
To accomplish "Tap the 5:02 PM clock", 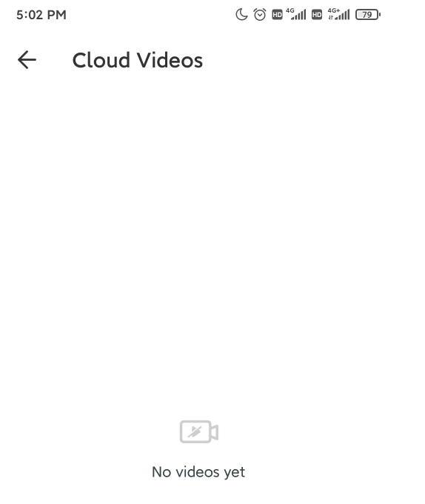I will click(x=41, y=15).
